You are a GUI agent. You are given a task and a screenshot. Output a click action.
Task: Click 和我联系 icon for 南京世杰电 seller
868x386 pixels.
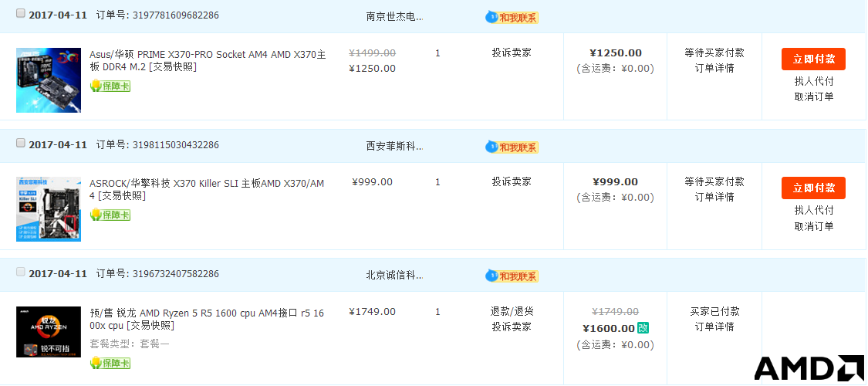tap(512, 18)
